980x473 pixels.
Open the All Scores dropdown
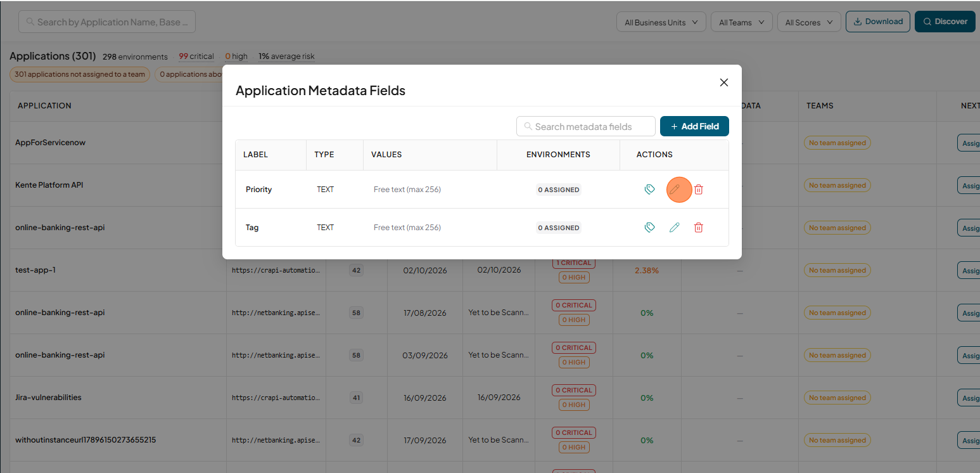809,22
